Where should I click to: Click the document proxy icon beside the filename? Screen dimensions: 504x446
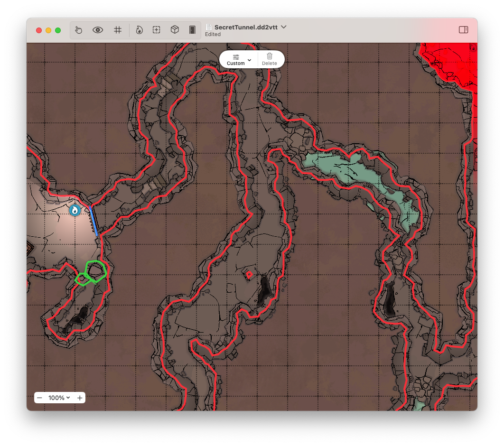point(208,27)
